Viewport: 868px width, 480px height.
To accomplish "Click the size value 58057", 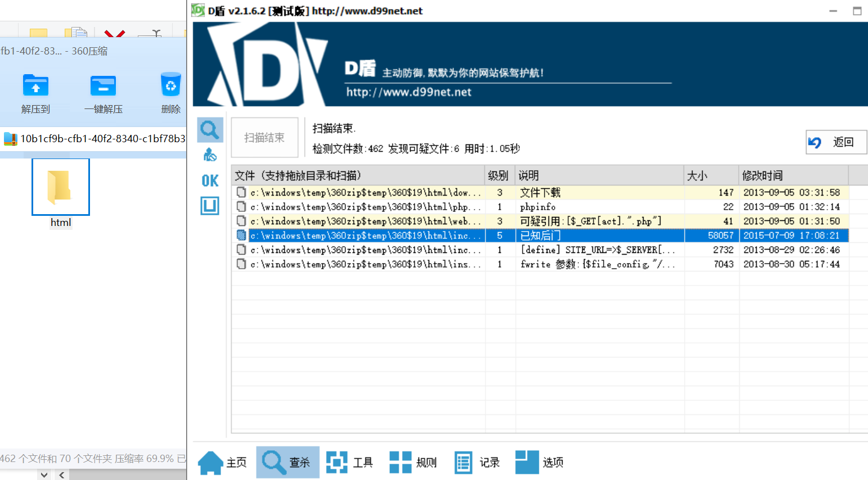I will [721, 236].
